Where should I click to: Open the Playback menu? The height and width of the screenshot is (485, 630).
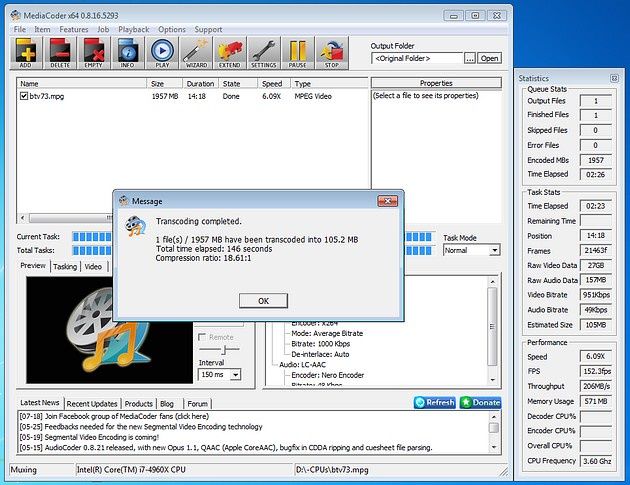click(133, 29)
